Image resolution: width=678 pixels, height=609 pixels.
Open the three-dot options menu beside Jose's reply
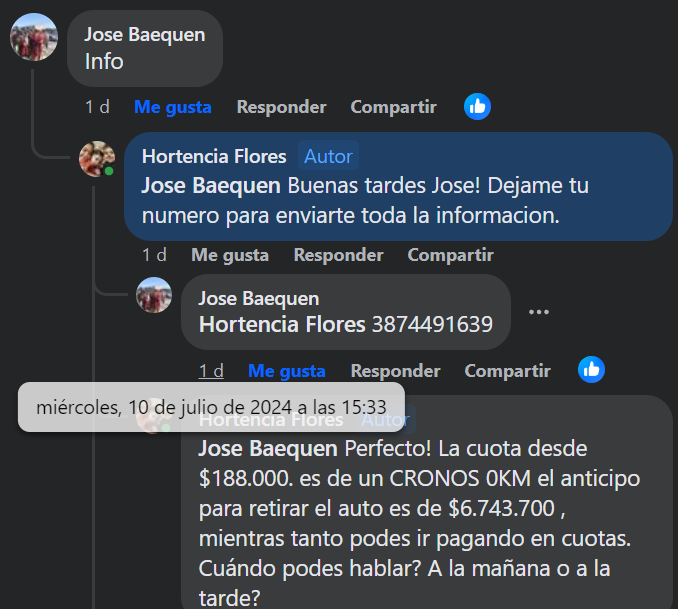coord(539,312)
